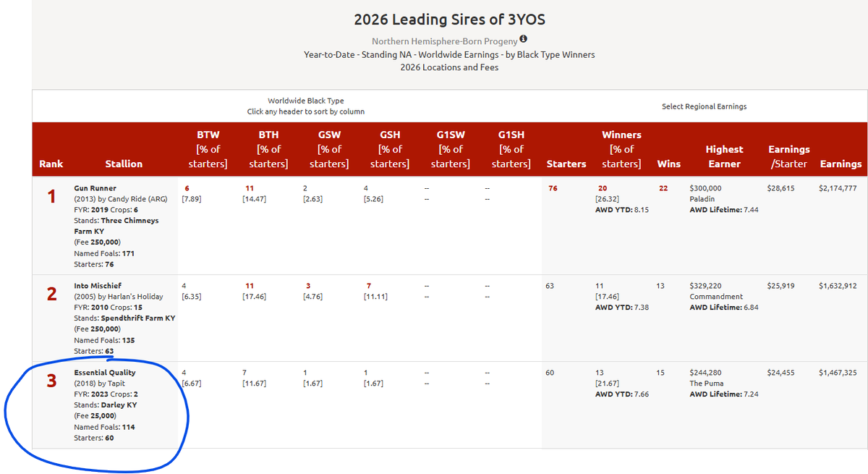Click the $2,174,777 earnings value
Image resolution: width=868 pixels, height=474 pixels.
[838, 188]
